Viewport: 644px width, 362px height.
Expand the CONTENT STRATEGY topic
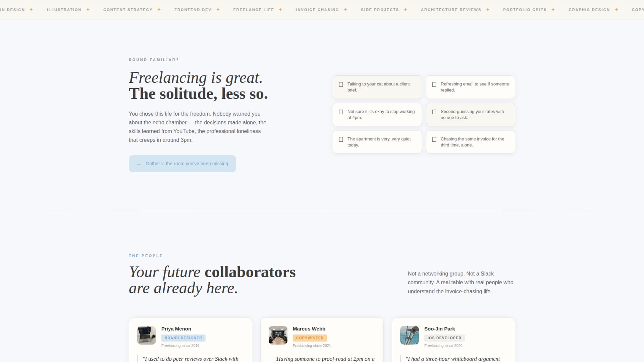(x=128, y=10)
